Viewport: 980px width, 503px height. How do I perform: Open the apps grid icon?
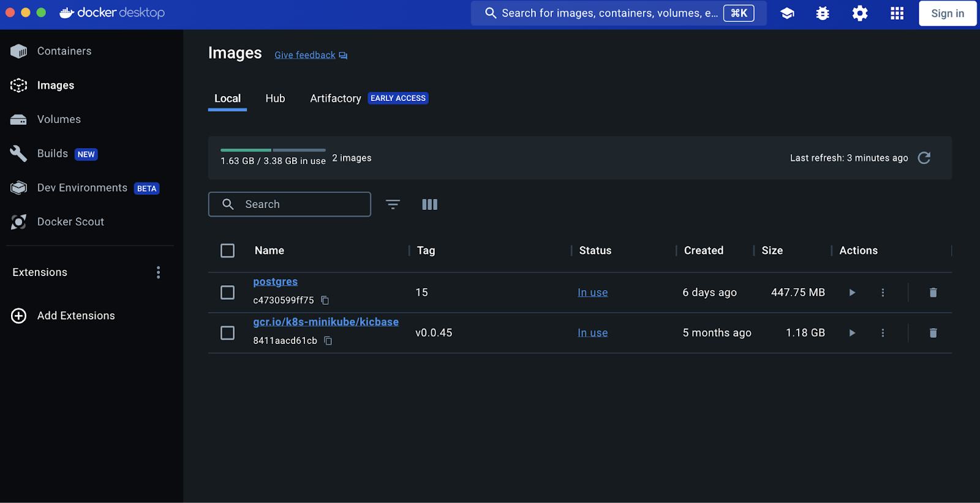click(x=897, y=13)
